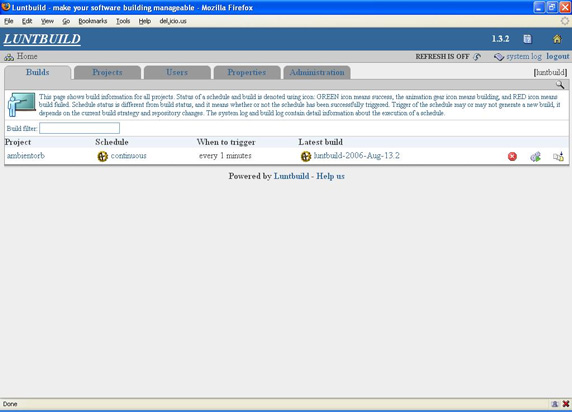Image resolution: width=572 pixels, height=412 pixels.
Task: Click the latest build status icon
Action: pos(306,157)
